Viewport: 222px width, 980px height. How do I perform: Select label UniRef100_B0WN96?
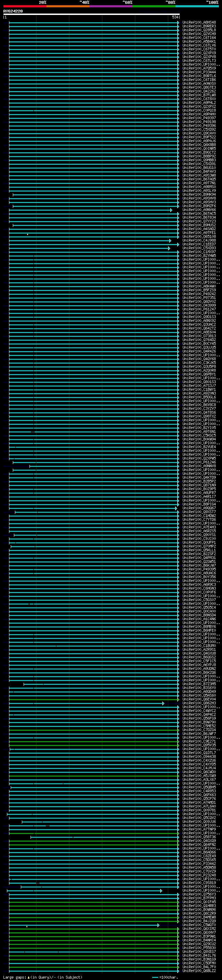(x=199, y=910)
